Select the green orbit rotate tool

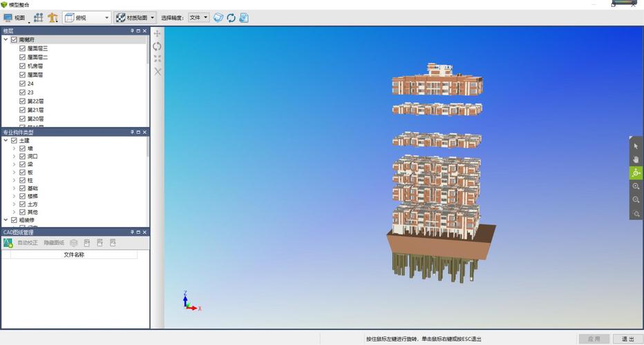(x=636, y=172)
